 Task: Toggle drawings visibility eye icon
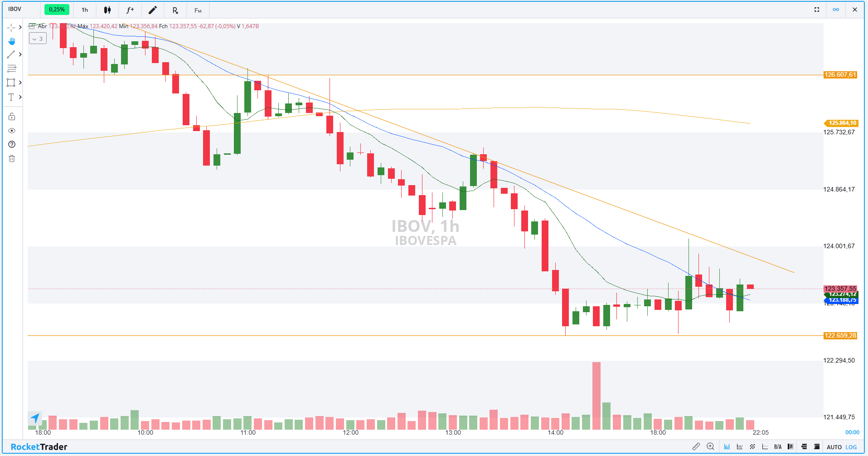[12, 131]
